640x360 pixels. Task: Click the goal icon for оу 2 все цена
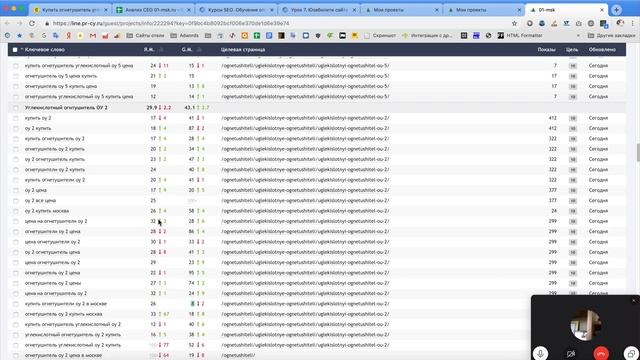(573, 200)
